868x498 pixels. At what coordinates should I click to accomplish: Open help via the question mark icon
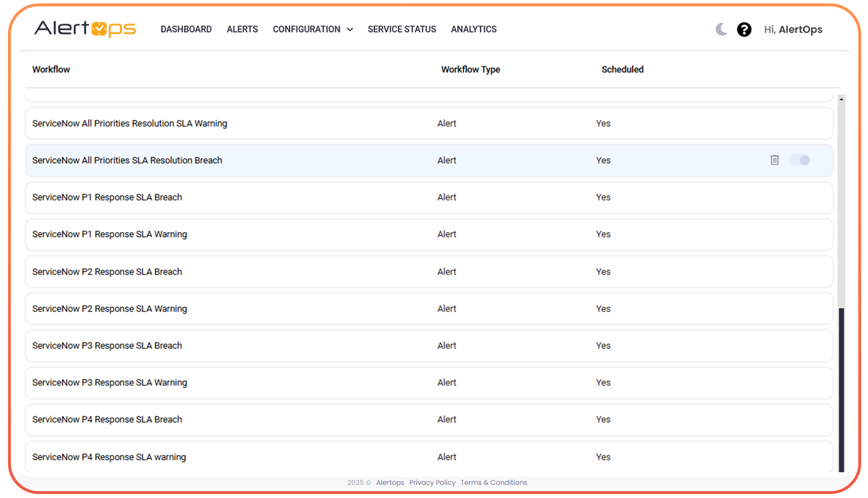pyautogui.click(x=744, y=29)
